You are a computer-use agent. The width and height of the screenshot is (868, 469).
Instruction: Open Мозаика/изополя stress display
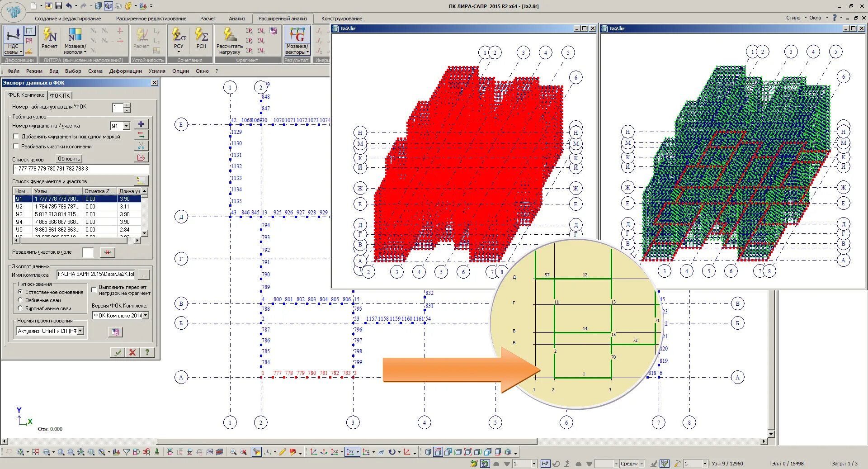75,41
